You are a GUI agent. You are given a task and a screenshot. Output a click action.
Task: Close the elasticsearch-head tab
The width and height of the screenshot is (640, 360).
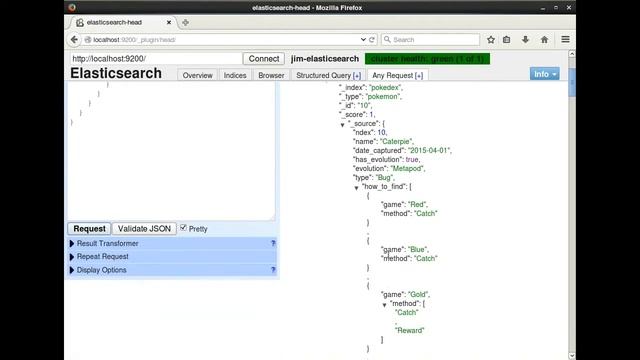click(x=169, y=22)
